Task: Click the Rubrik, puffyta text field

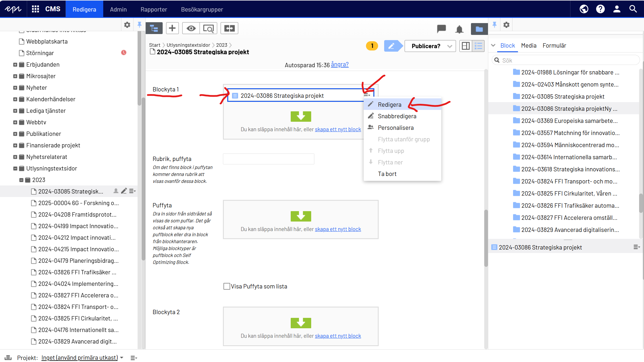Action: coord(269,159)
